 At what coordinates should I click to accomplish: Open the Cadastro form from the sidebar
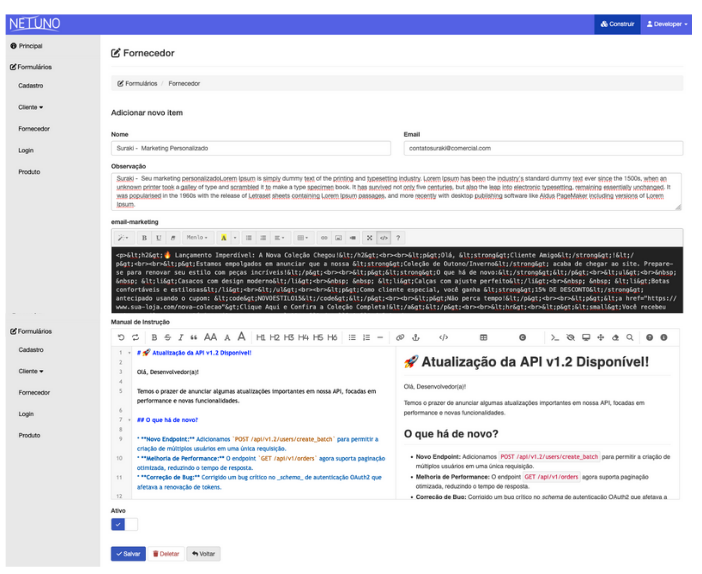point(30,86)
